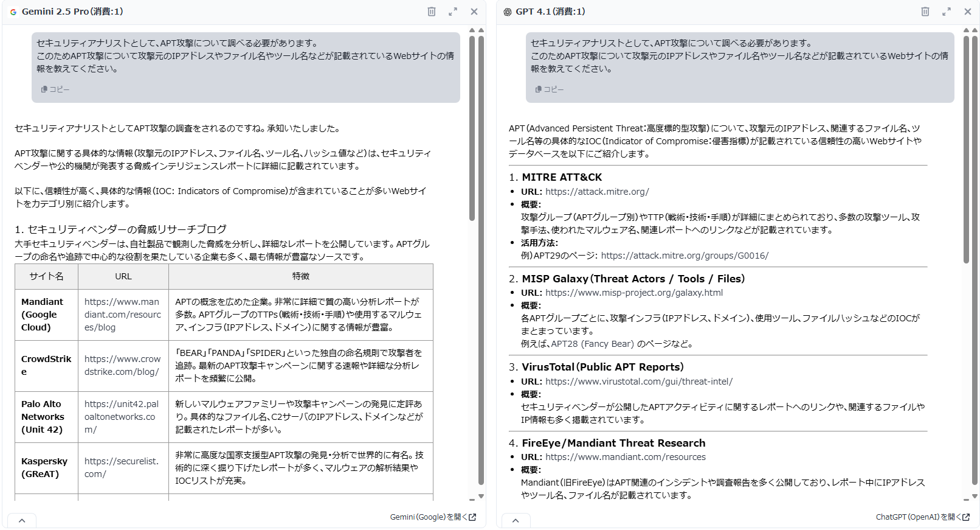
Task: Expand the chevron at bottom of GPT 4.1 panel
Action: tap(516, 520)
